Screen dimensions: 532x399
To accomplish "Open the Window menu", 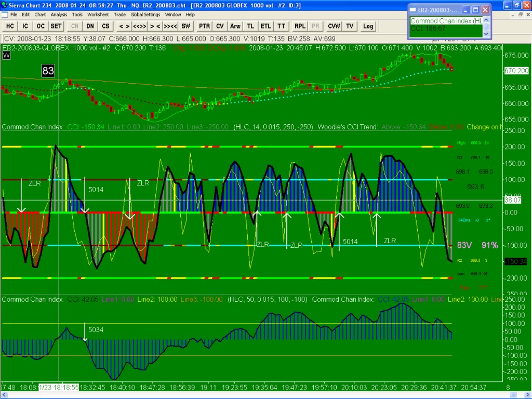I will (173, 15).
